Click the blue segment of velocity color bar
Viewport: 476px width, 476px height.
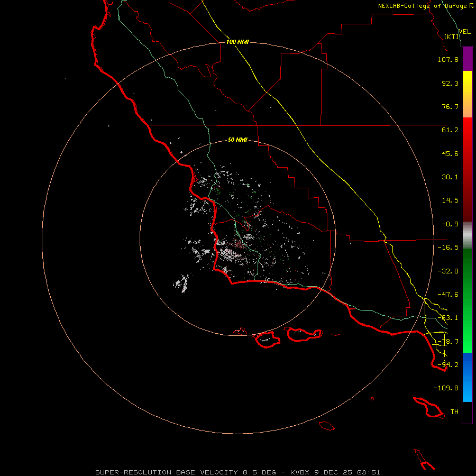(467, 377)
